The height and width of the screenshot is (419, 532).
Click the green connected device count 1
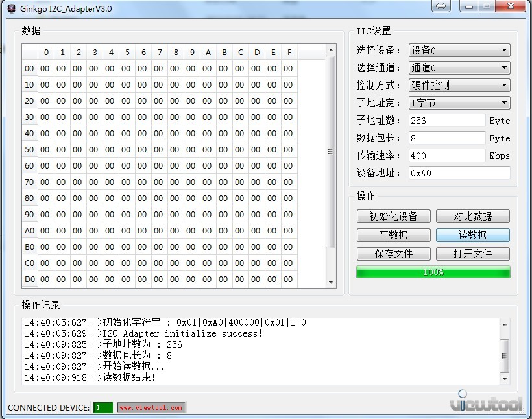click(x=103, y=407)
